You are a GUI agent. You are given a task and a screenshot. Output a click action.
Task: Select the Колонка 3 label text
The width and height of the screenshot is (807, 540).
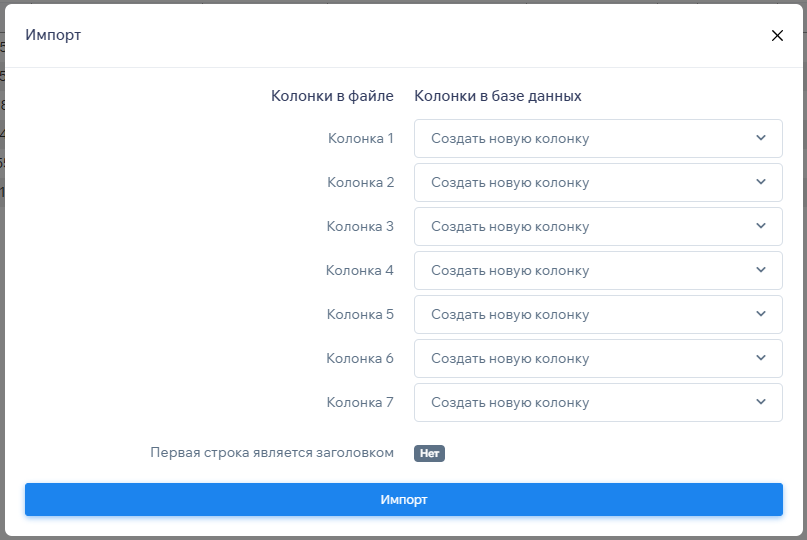point(360,226)
